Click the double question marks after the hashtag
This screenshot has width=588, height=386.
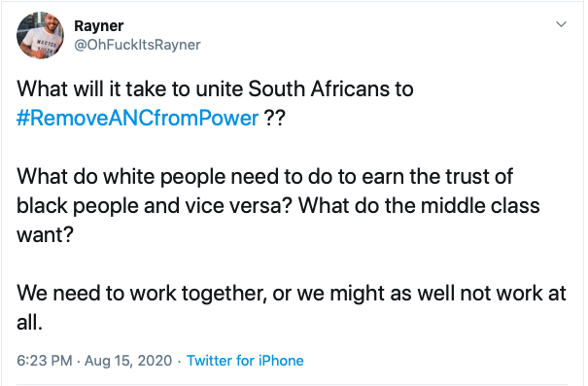coord(274,119)
